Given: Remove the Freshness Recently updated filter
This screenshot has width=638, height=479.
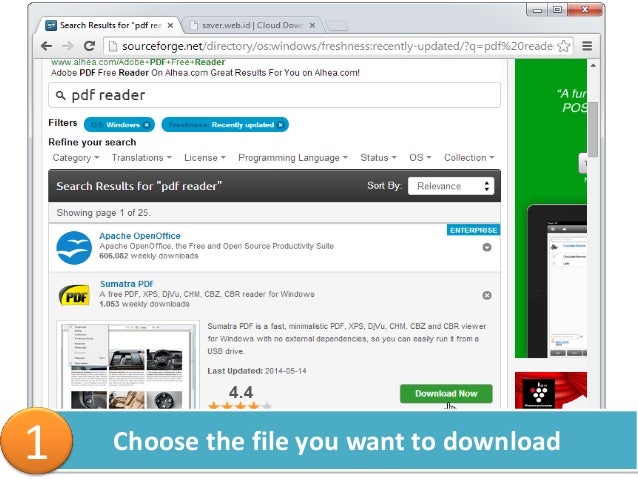Looking at the screenshot, I should (280, 125).
